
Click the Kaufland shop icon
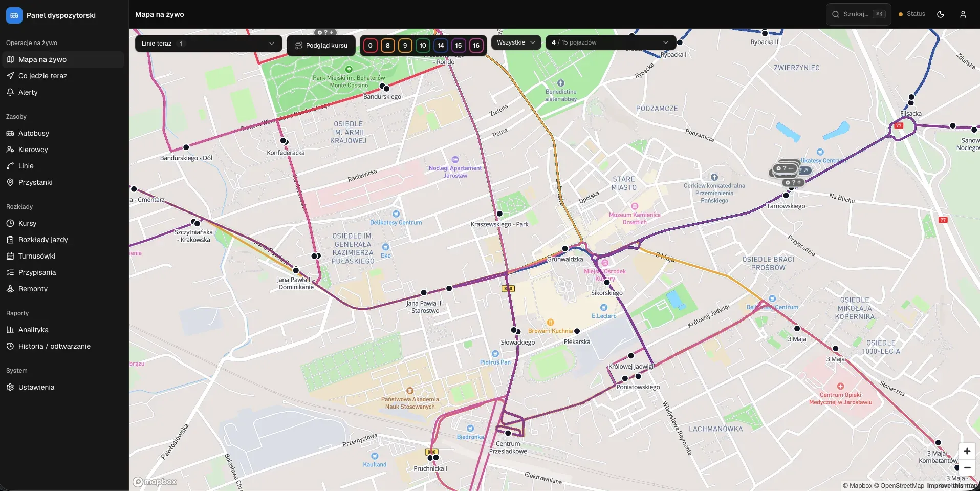click(375, 456)
